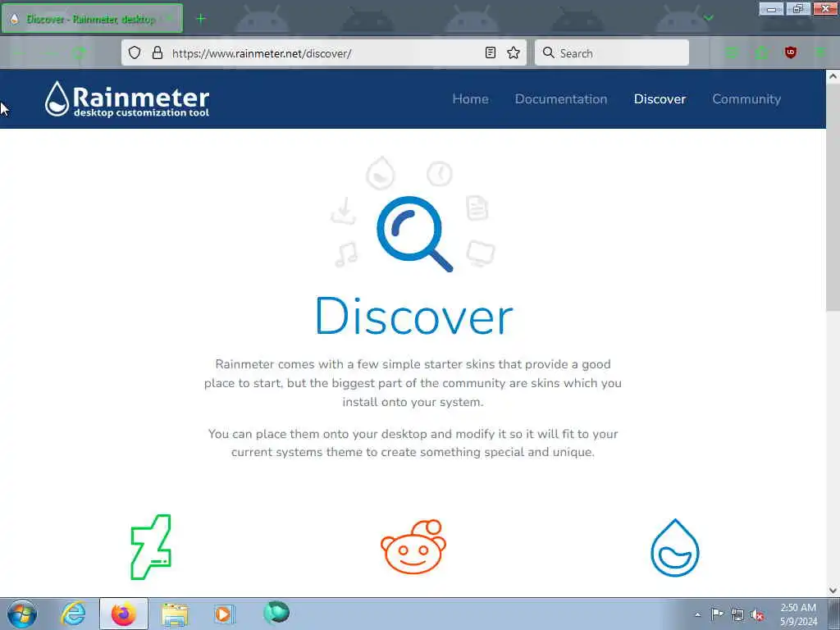
Task: Click the scrollbar up arrow
Action: click(833, 76)
